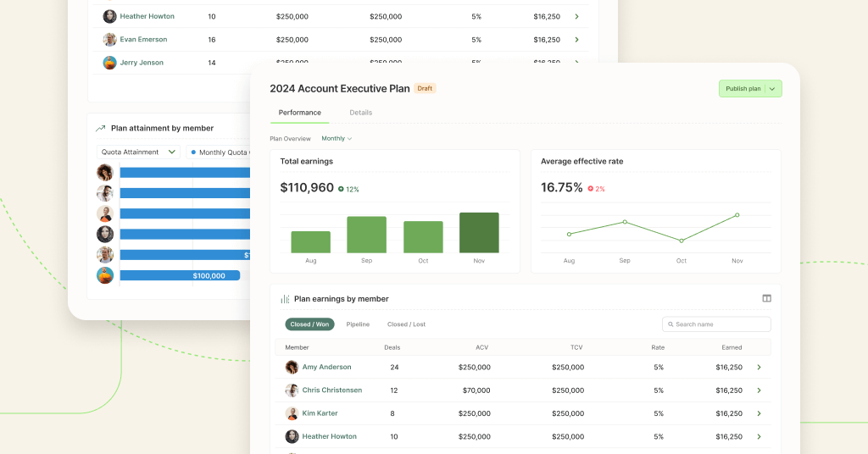Click the $100,000 attainment bar
This screenshot has height=454, width=868.
tap(180, 275)
